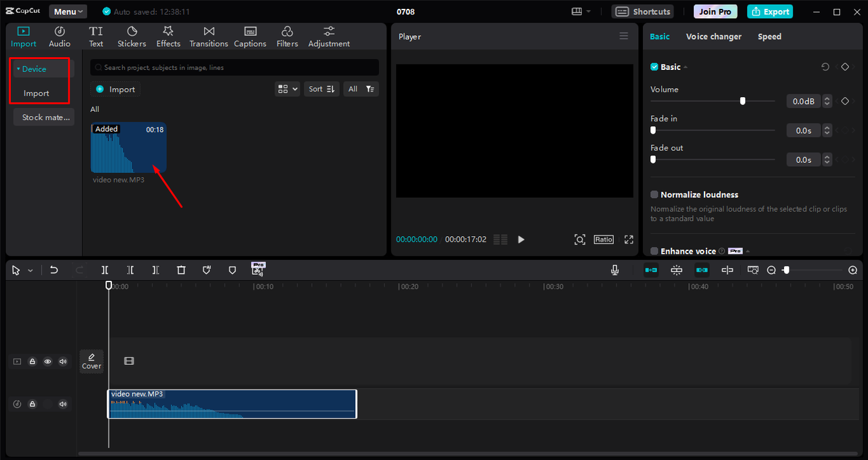The height and width of the screenshot is (460, 868).
Task: Click the Pro auto-cut audio tool
Action: pyautogui.click(x=258, y=269)
